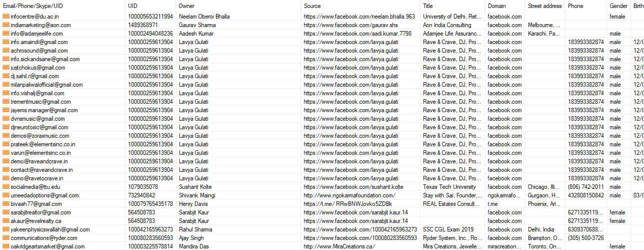
Task: Click the Gender column header
Action: tap(618, 6)
